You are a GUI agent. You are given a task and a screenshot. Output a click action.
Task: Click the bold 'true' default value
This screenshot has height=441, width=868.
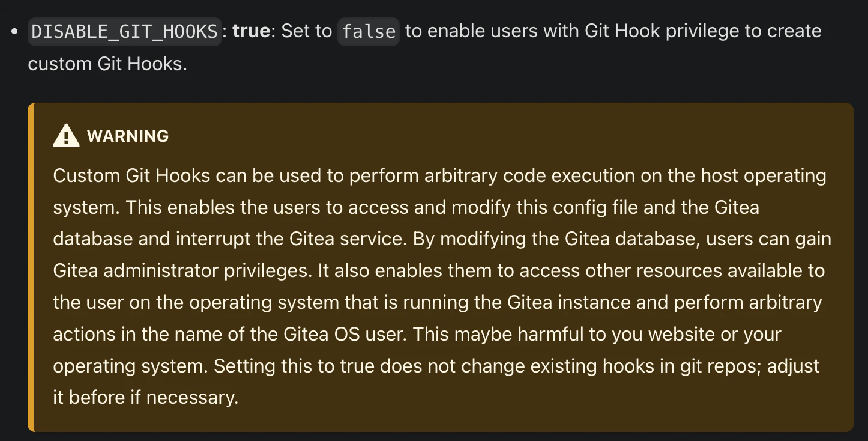pyautogui.click(x=251, y=31)
